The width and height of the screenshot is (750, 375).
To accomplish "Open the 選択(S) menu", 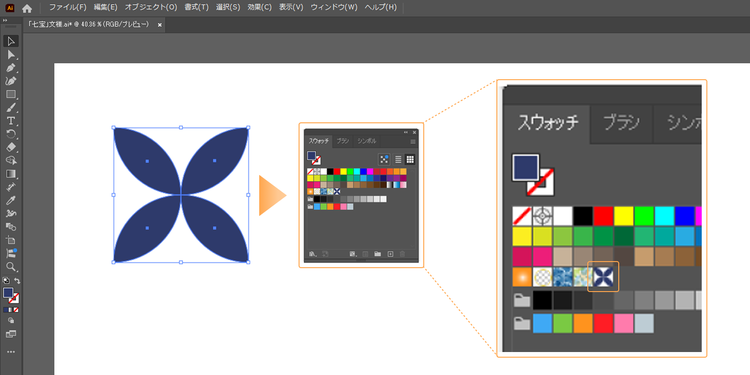I will coord(228,7).
